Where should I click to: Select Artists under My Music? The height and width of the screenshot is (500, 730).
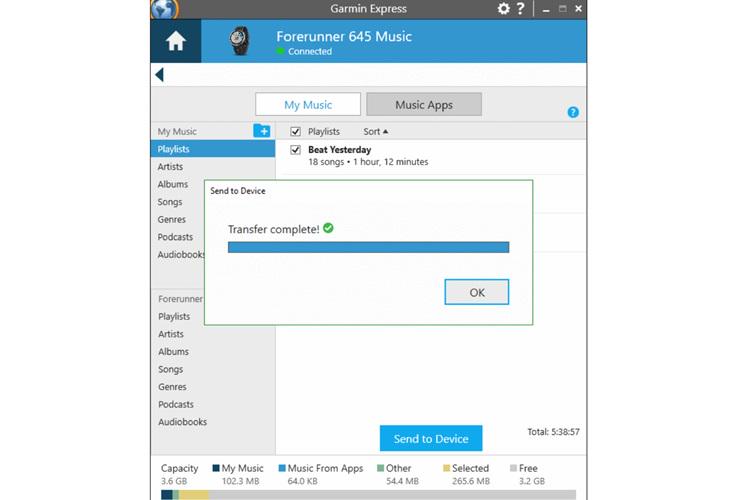(x=171, y=167)
